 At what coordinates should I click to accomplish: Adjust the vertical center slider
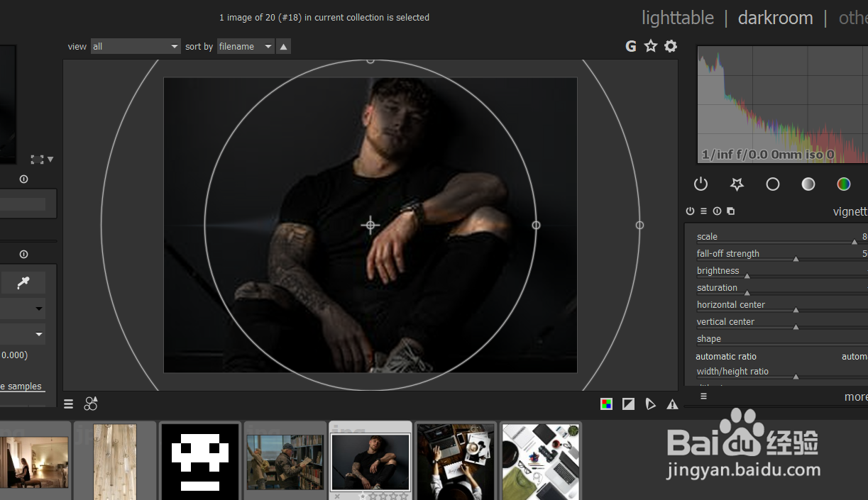(x=781, y=323)
